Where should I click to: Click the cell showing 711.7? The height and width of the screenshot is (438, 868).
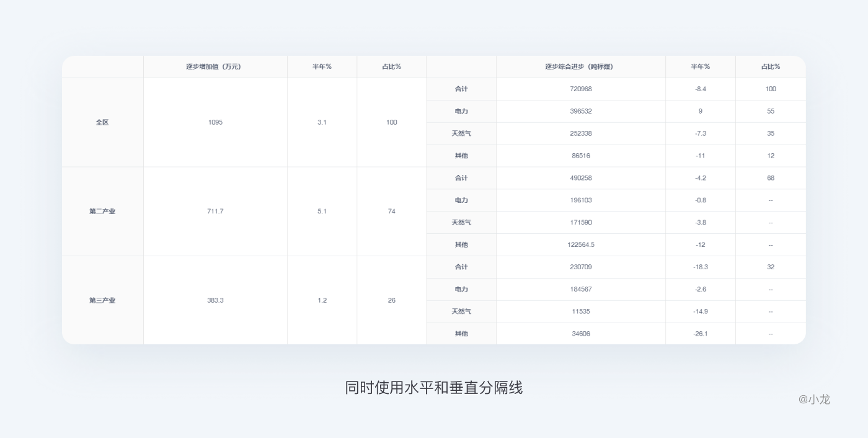215,212
